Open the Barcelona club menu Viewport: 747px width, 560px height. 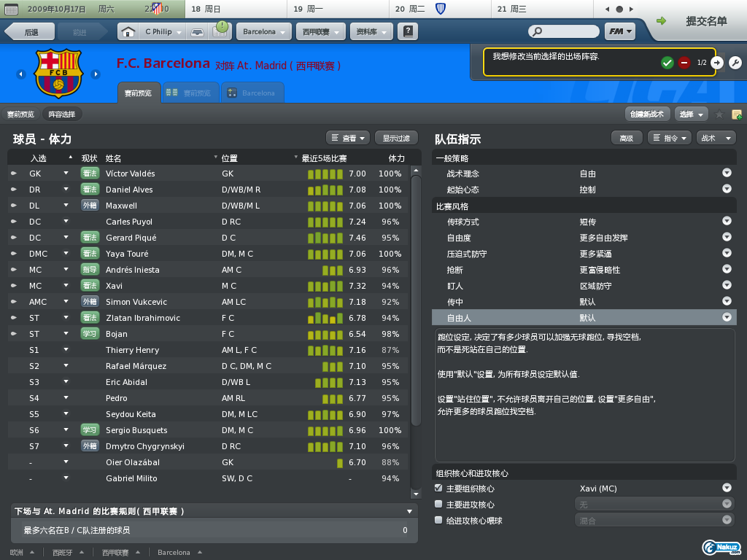coord(263,32)
